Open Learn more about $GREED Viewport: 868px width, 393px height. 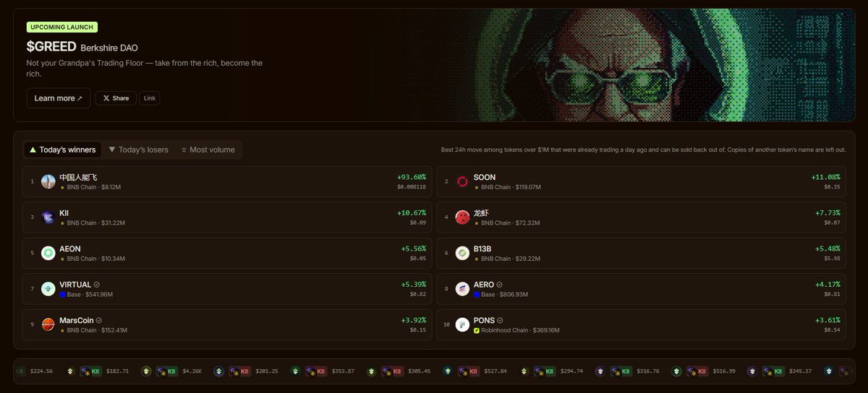pos(59,98)
